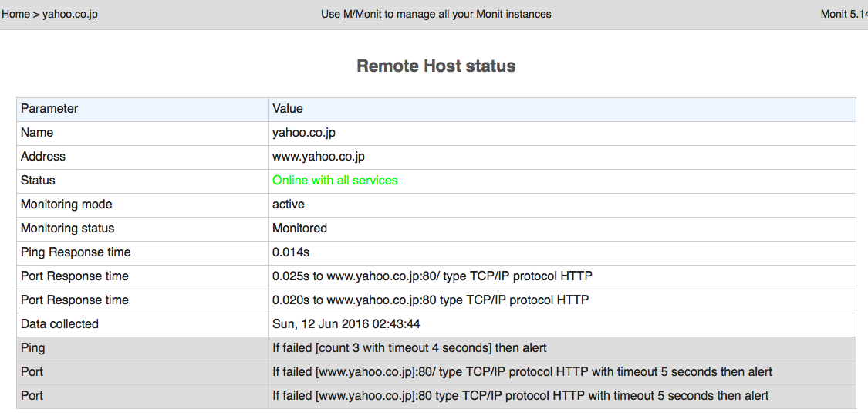Open the Monit version link

[844, 15]
